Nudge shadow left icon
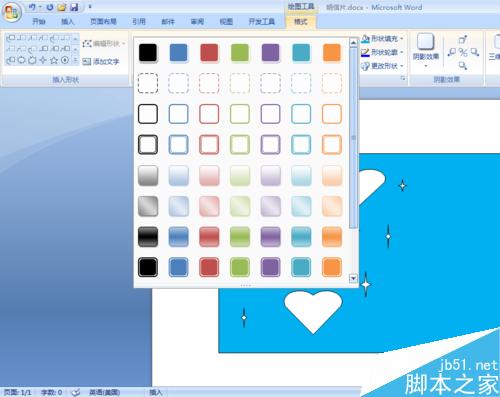The width and height of the screenshot is (500, 397). [x=452, y=52]
